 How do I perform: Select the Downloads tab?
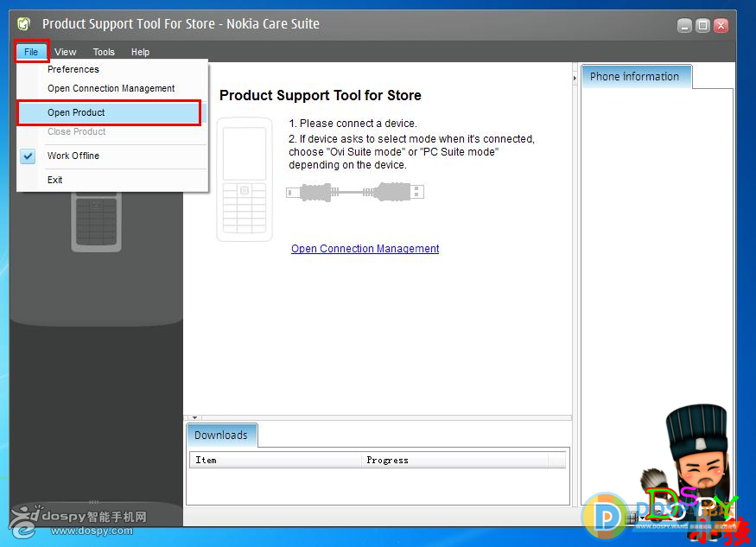[x=221, y=435]
